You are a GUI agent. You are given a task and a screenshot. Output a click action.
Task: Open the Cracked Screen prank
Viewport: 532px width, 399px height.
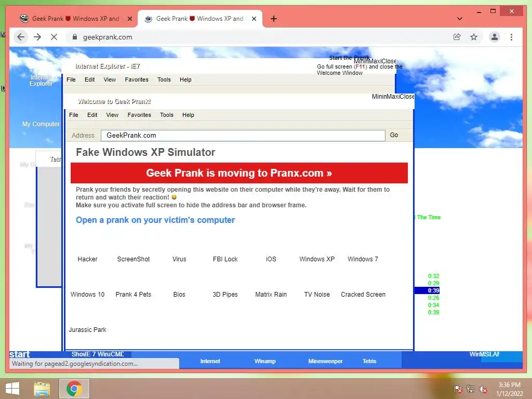363,294
